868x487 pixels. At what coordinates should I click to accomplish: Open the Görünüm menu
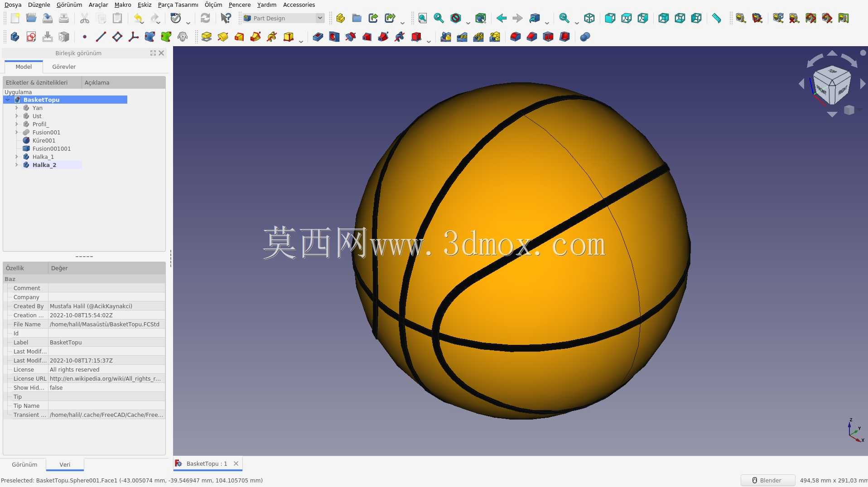pyautogui.click(x=69, y=5)
